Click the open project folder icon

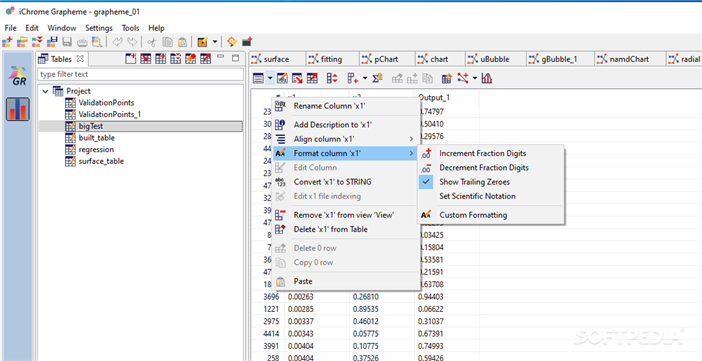click(x=22, y=42)
